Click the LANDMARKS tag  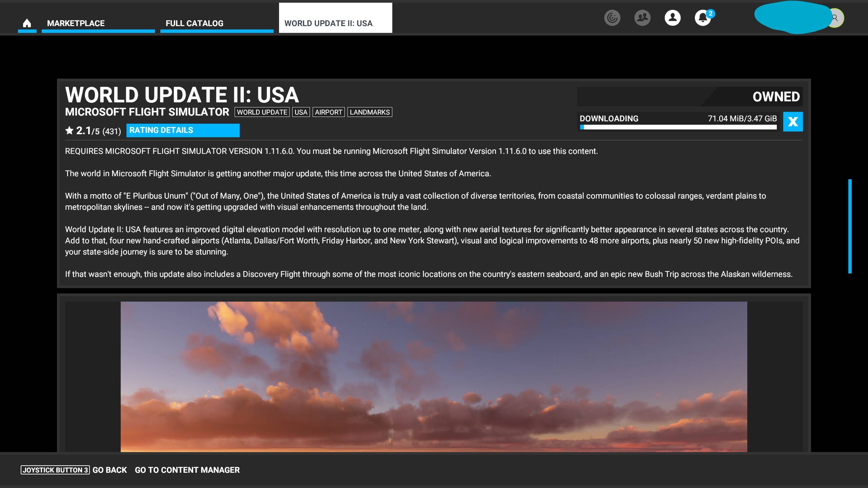coord(370,112)
